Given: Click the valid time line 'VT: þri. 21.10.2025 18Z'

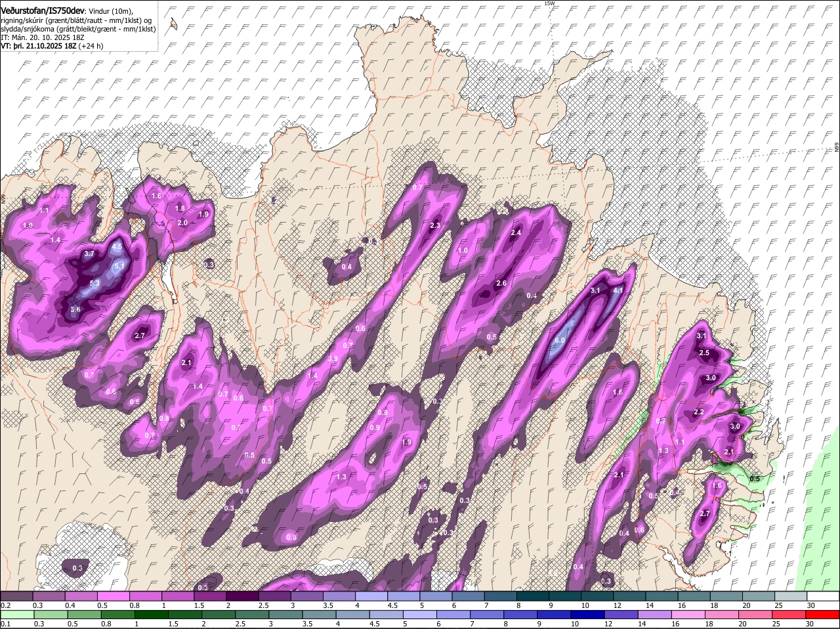Looking at the screenshot, I should pyautogui.click(x=39, y=47).
